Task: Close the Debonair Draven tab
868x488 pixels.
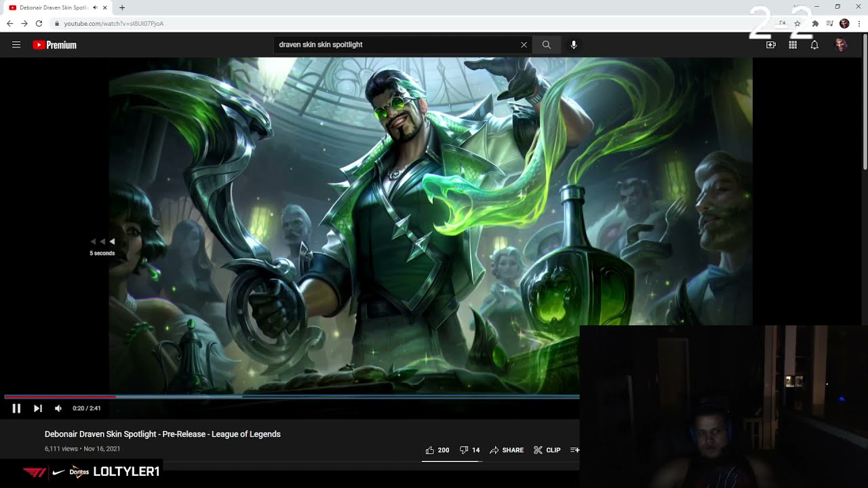Action: [x=105, y=7]
